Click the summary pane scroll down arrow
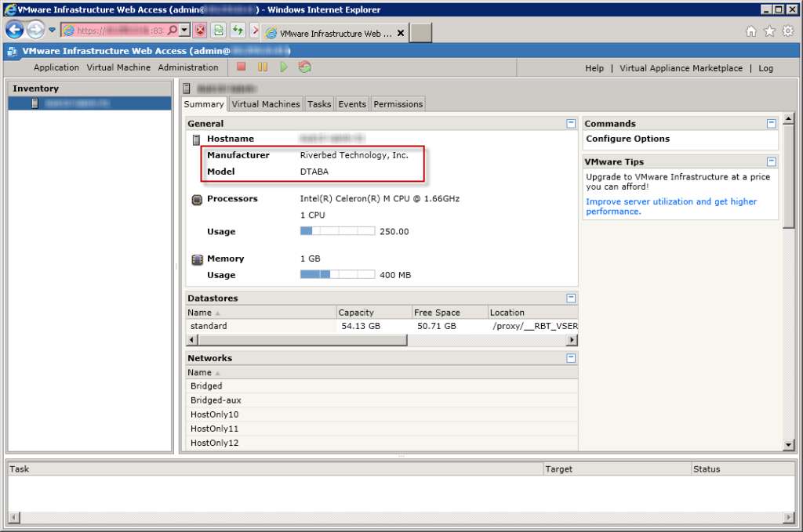The height and width of the screenshot is (532, 803). click(x=789, y=445)
